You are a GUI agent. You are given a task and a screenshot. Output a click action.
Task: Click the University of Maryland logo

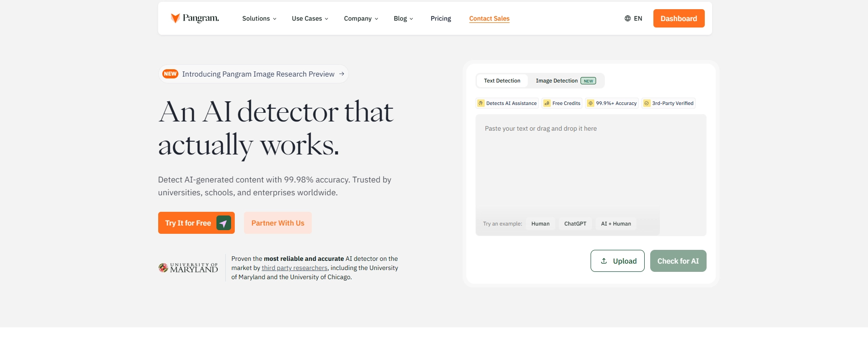click(188, 268)
